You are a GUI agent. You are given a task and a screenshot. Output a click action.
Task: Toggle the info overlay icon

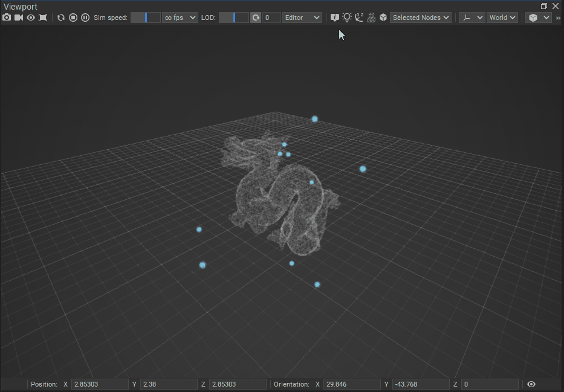(334, 18)
